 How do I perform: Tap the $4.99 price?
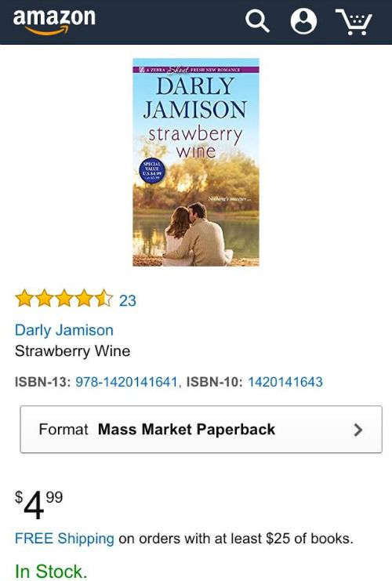pos(39,504)
